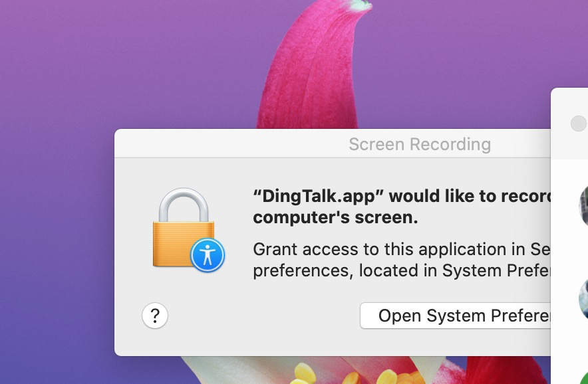Select the second contact avatar
The image size is (588, 384).
pos(583,299)
